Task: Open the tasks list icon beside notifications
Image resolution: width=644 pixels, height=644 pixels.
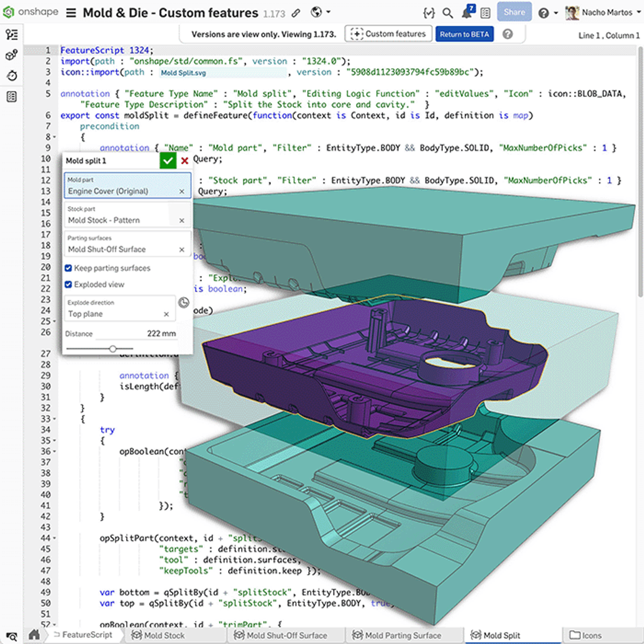Action: 485,12
